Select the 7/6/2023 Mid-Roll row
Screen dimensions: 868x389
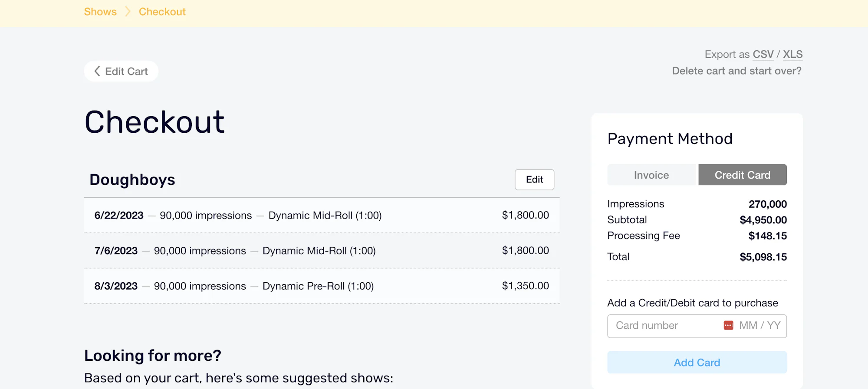[x=322, y=251]
